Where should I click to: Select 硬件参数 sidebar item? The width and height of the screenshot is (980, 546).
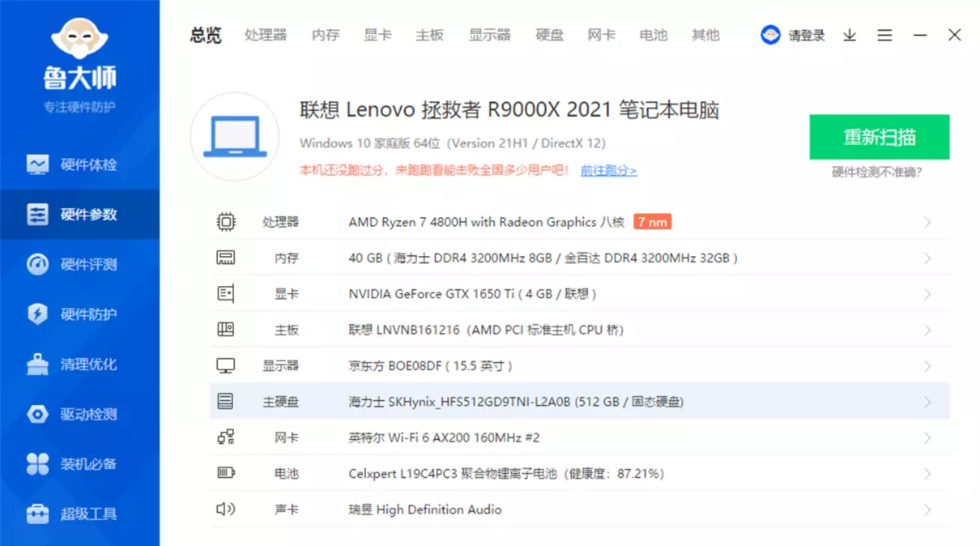(79, 215)
